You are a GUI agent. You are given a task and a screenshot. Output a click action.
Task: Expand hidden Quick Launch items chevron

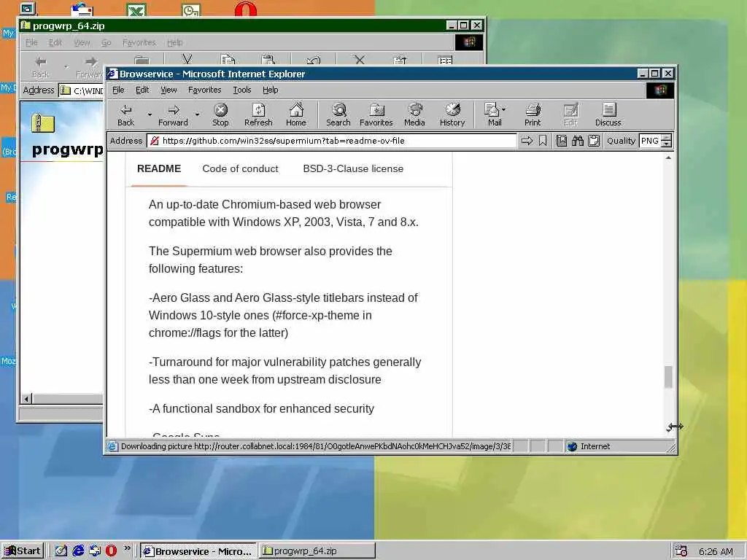(x=127, y=548)
